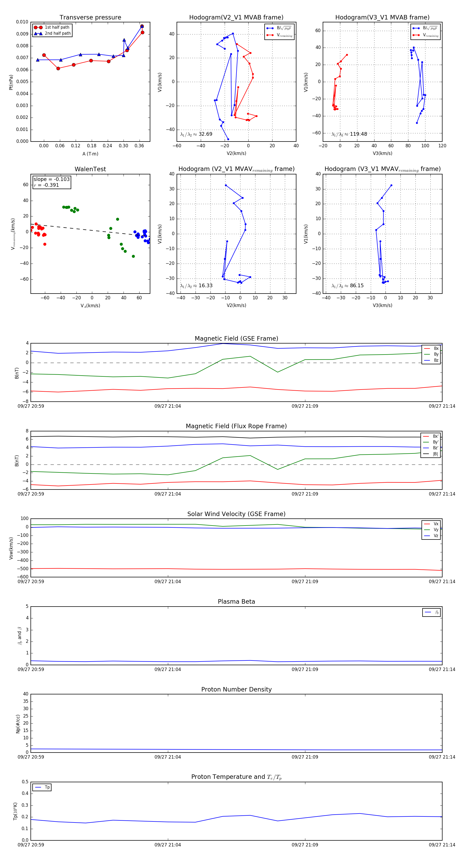
Task: Click the 'A (T·m)' axis label
Action: [x=90, y=154]
